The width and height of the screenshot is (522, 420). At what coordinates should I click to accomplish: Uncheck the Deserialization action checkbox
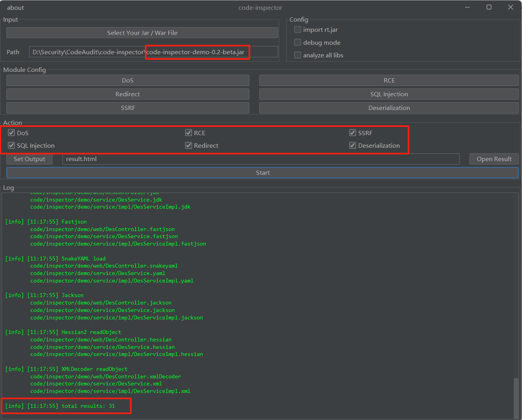[353, 145]
